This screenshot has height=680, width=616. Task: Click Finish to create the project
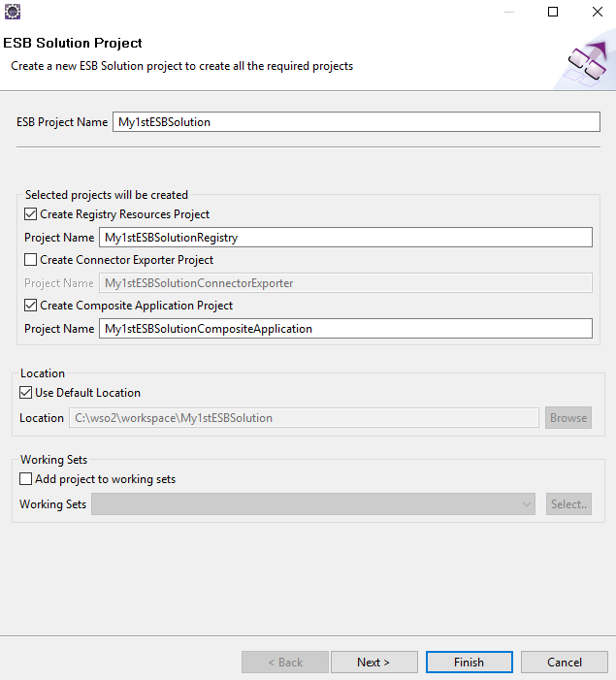[469, 663]
